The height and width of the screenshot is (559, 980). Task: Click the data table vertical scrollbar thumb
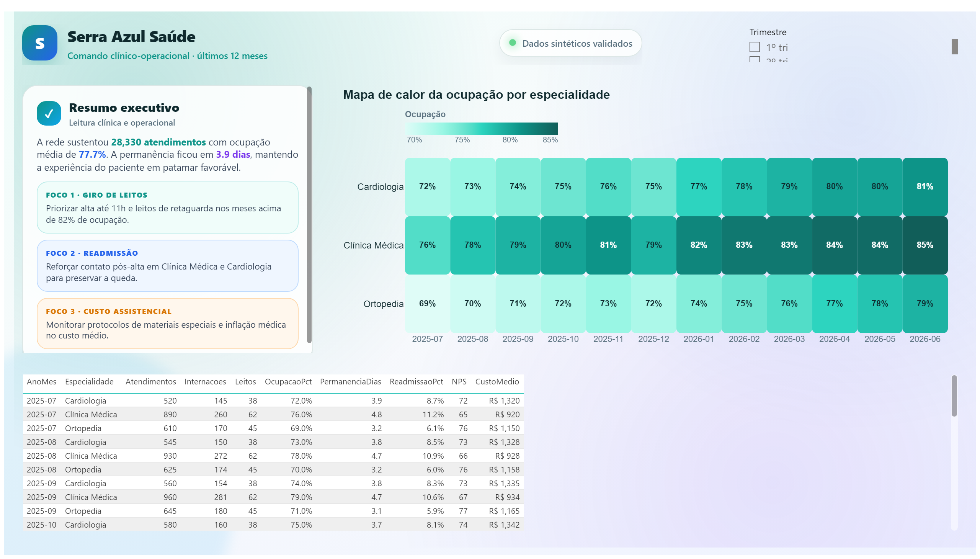[x=954, y=396]
